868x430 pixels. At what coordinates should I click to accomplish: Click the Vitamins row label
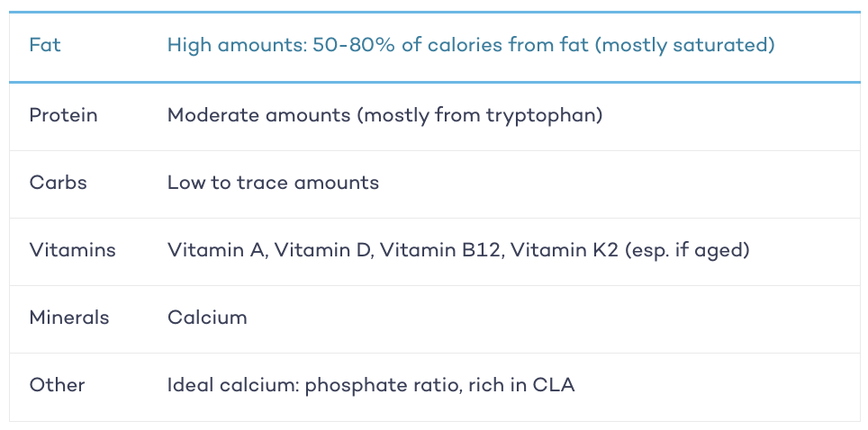[x=73, y=250]
